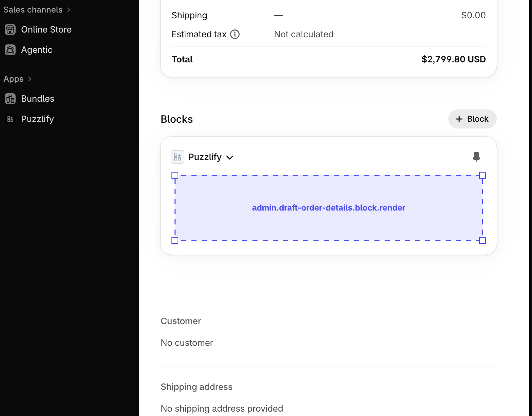This screenshot has height=416, width=532.
Task: Click the Bundles app icon in sidebar
Action: [10, 99]
